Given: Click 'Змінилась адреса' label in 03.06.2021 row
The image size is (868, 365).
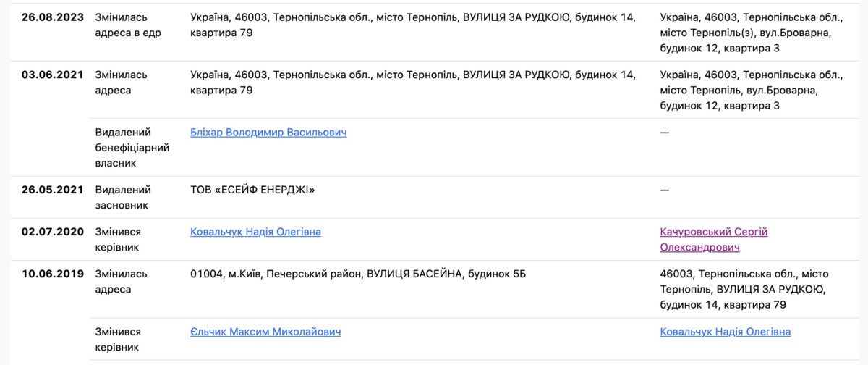Looking at the screenshot, I should 122,83.
